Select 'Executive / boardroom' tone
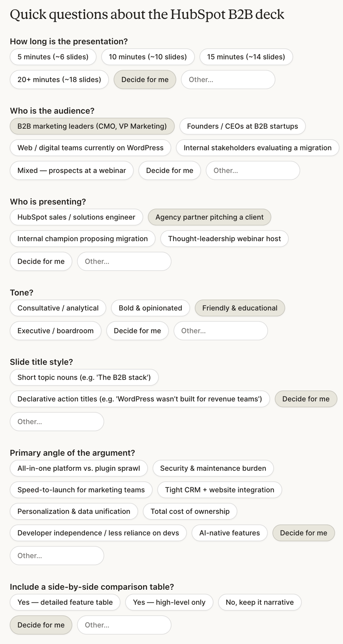This screenshot has height=644, width=343. tap(55, 331)
